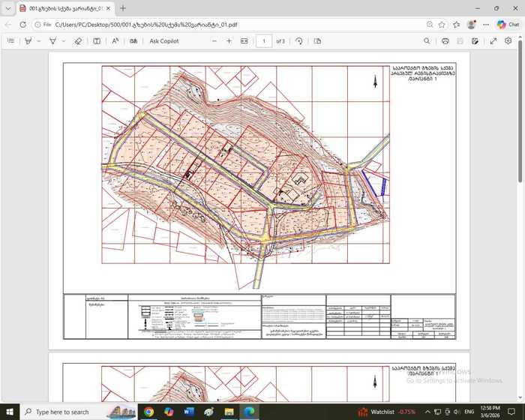The height and width of the screenshot is (420, 525).
Task: Select the open PDF browser tab
Action: [64, 8]
